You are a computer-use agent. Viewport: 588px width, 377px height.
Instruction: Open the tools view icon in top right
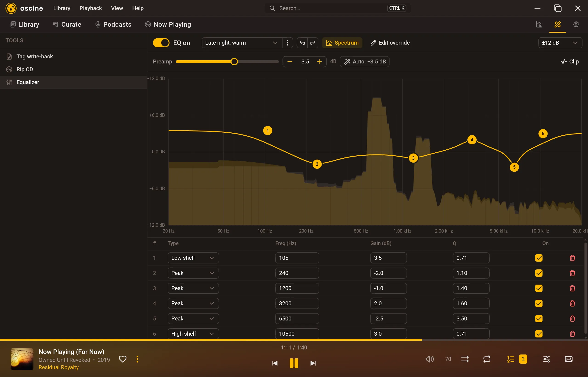[557, 24]
